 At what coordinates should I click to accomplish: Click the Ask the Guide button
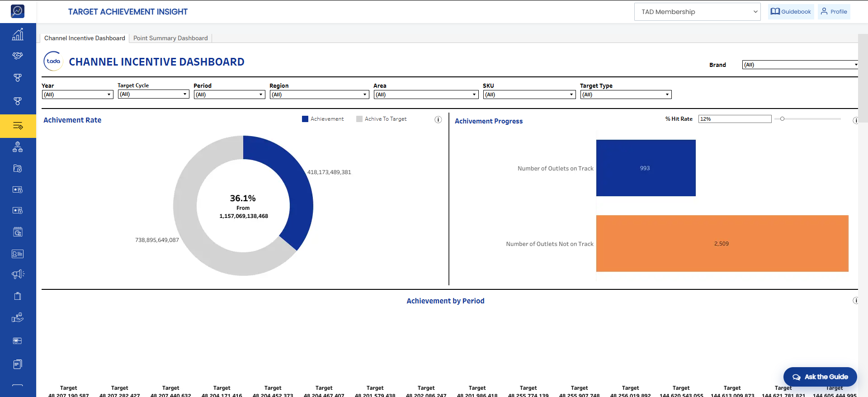pyautogui.click(x=820, y=377)
